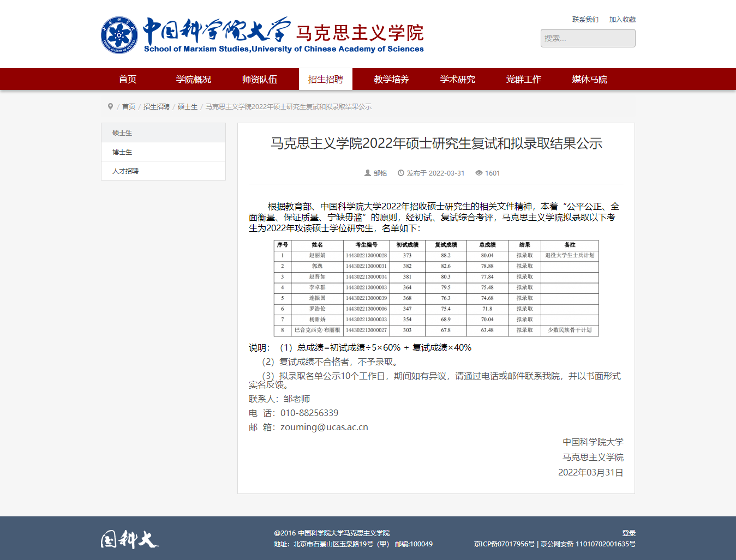
Task: Click table header 初试成绩
Action: pos(408,245)
